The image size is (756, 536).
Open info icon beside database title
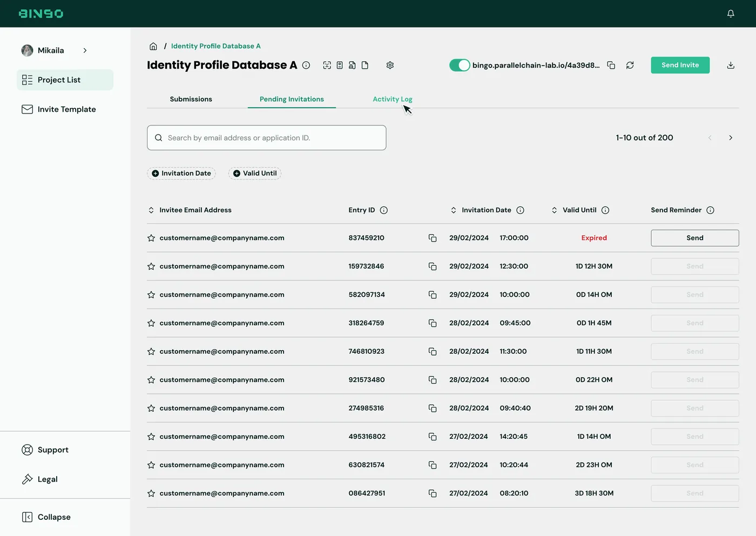(x=306, y=65)
